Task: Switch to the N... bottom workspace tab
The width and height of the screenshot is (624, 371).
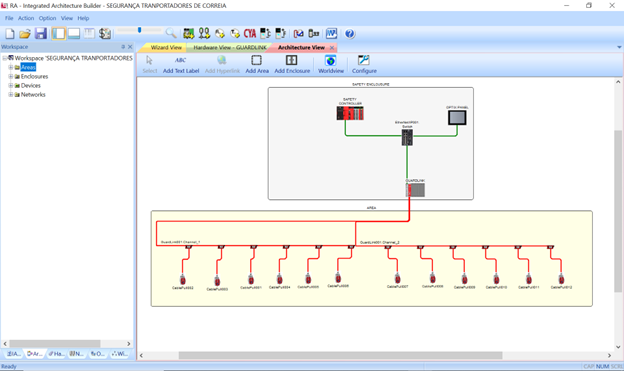Action: (77, 354)
